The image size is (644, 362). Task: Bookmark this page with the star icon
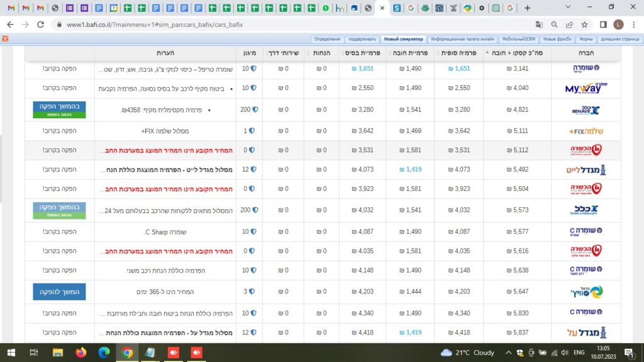[x=584, y=25]
